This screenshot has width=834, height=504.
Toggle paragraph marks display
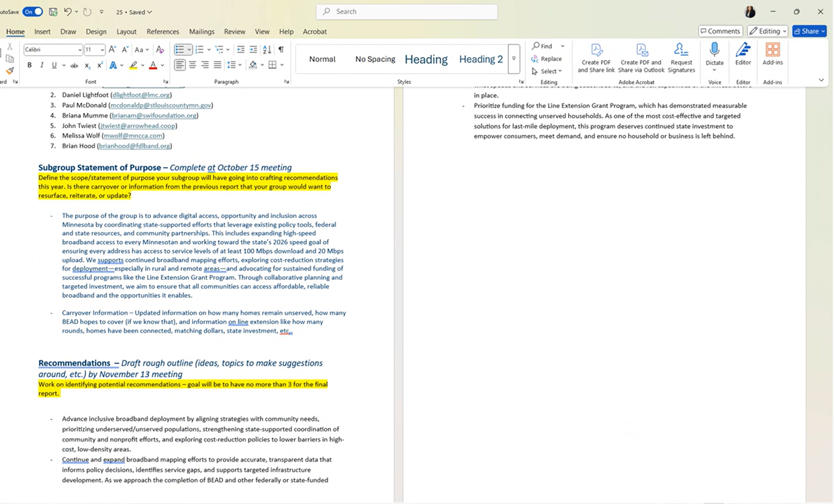point(281,50)
